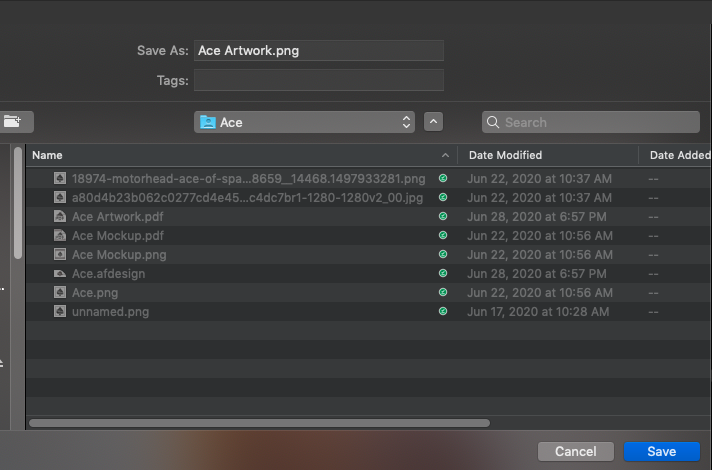
Task: Click the Save As filename field
Action: pos(319,50)
